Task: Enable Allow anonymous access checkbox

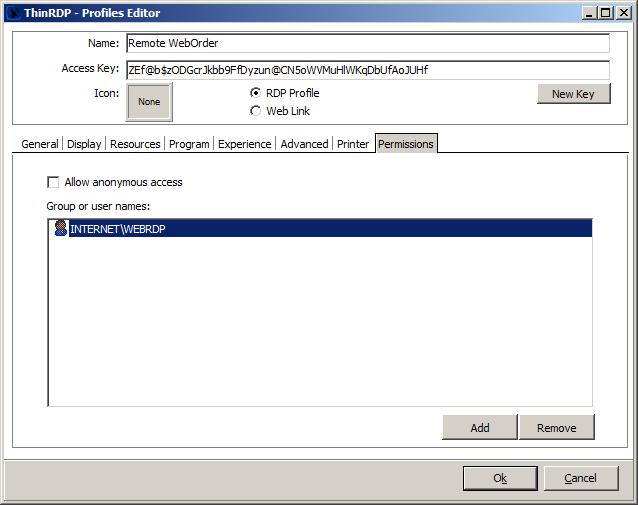Action: pos(53,182)
